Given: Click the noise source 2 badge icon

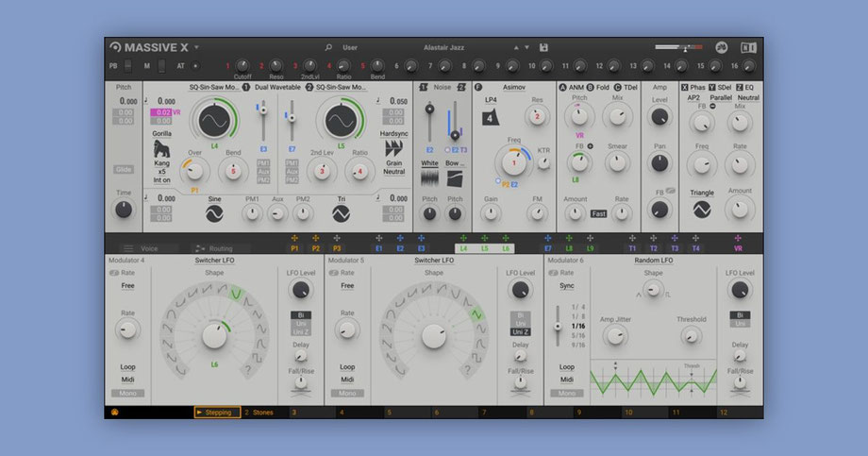Looking at the screenshot, I should [461, 88].
